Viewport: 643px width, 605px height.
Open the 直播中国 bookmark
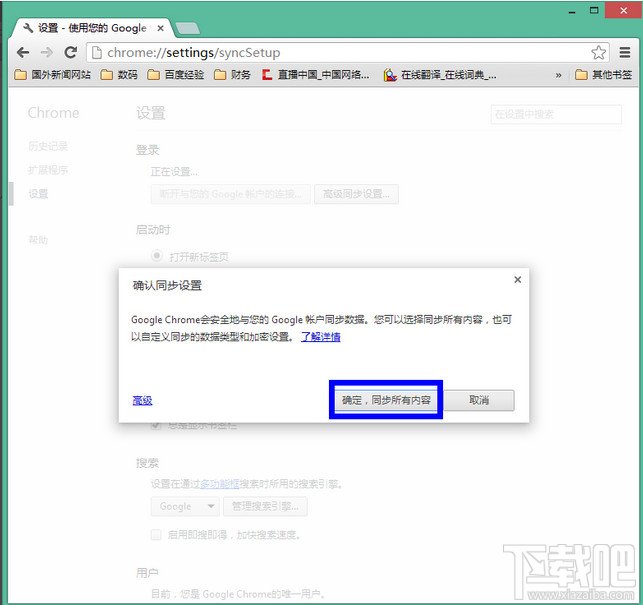[316, 75]
